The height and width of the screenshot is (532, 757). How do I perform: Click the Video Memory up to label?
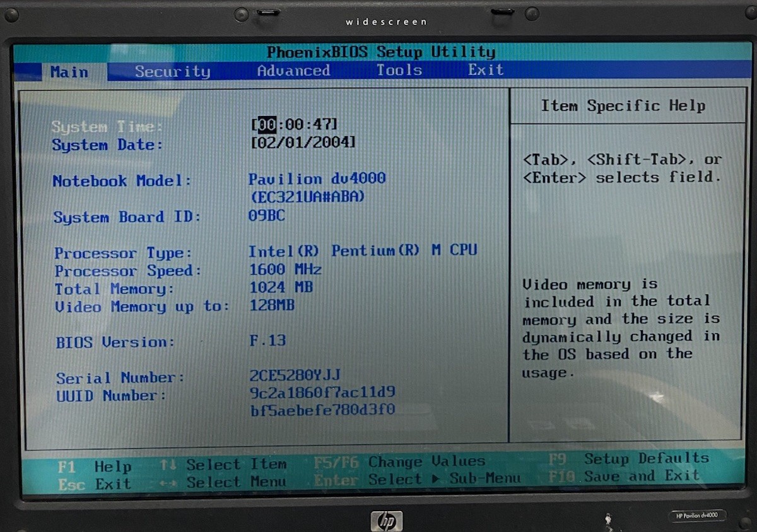[x=142, y=307]
